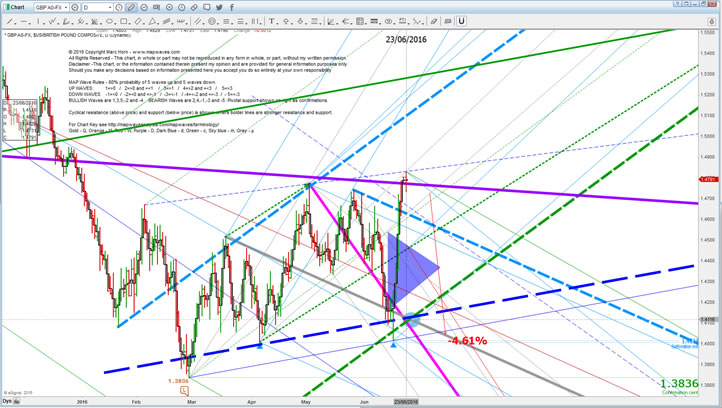The image size is (722, 408).
Task: Toggle the pencil drawing mode button
Action: (x=131, y=8)
